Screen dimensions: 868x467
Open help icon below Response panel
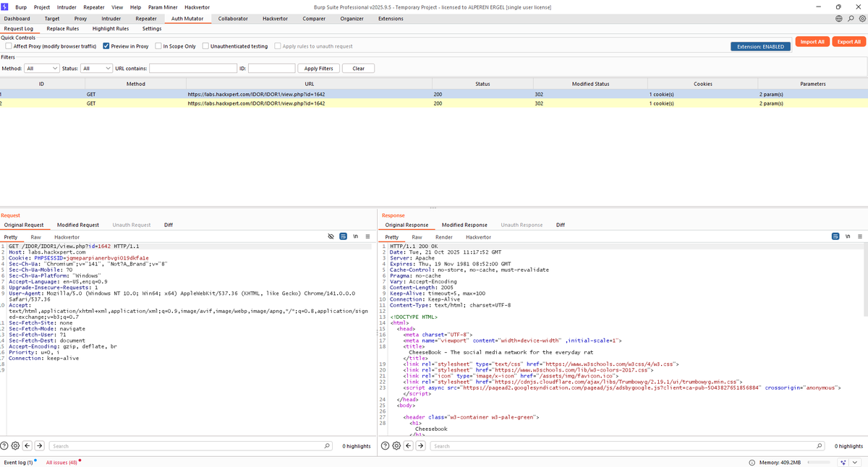click(x=386, y=446)
